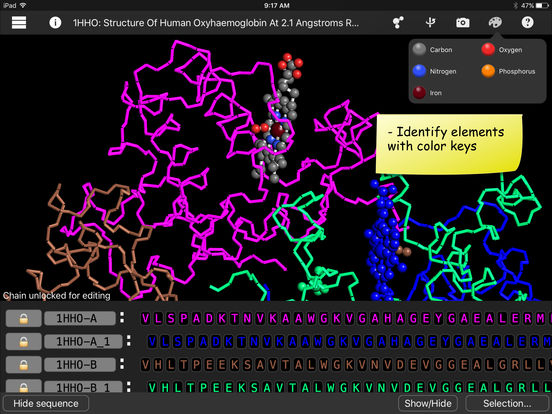Viewport: 552px width, 414px height.
Task: Tap the yellow 'Identify elements' sticky note
Action: 449,144
